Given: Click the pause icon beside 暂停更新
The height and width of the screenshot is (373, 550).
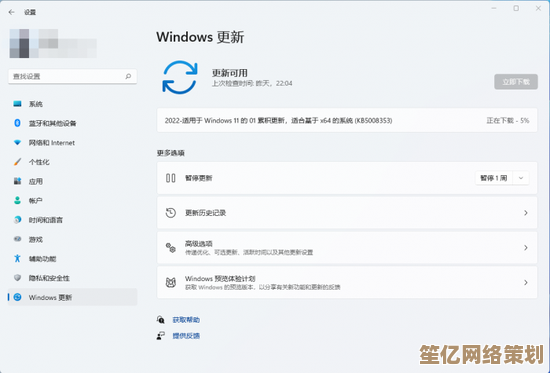Looking at the screenshot, I should point(170,178).
